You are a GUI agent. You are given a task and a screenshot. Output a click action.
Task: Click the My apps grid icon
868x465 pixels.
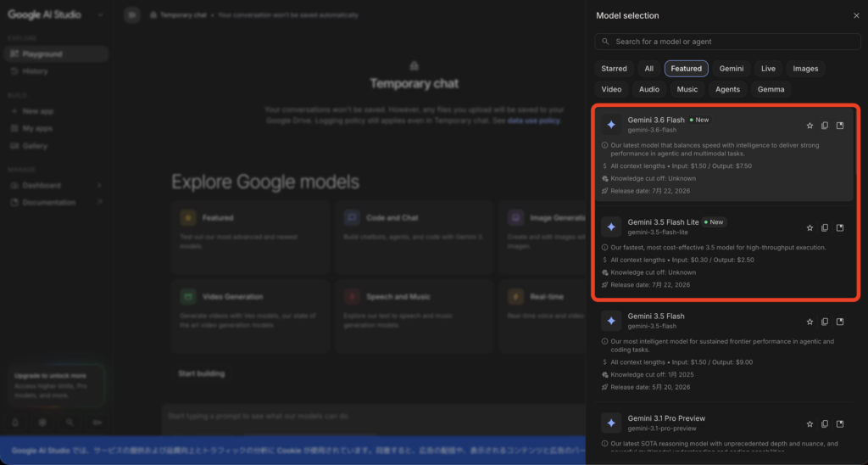[14, 129]
